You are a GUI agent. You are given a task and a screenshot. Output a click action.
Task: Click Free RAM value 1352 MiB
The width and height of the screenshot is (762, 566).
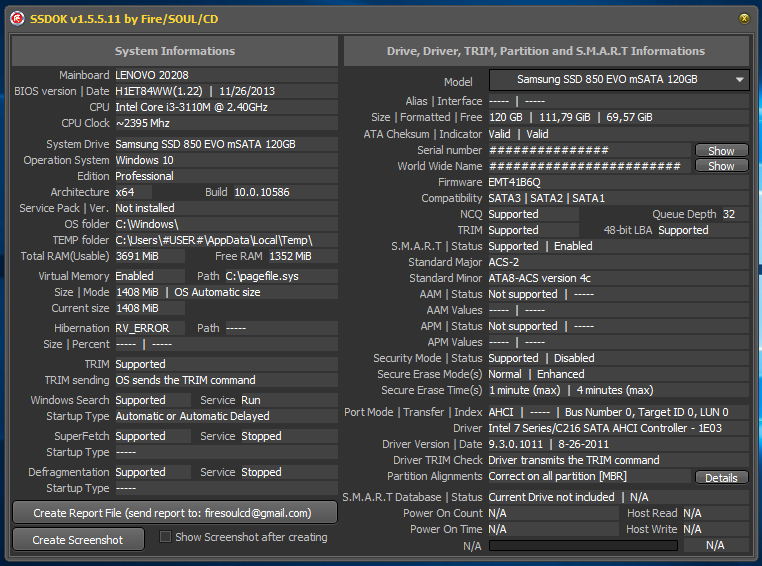(x=291, y=257)
